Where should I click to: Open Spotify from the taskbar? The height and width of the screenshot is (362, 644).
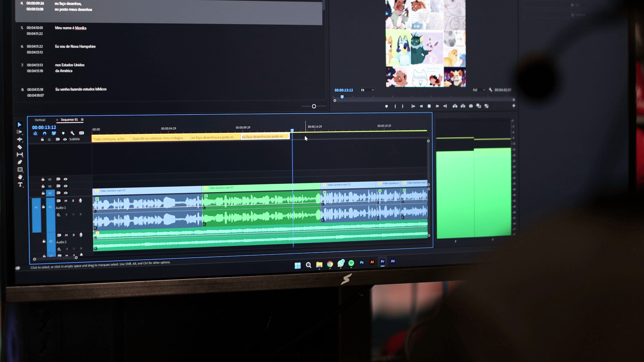[x=351, y=263]
